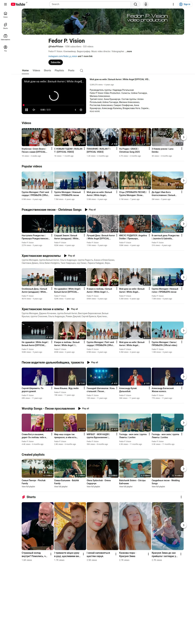This screenshot has height=644, width=195.
Task: Switch to the Posts tab
Action: 71,71
